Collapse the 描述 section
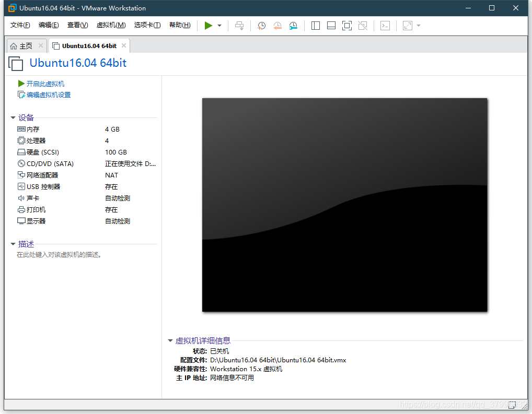This screenshot has height=414, width=532. pyautogui.click(x=13, y=244)
